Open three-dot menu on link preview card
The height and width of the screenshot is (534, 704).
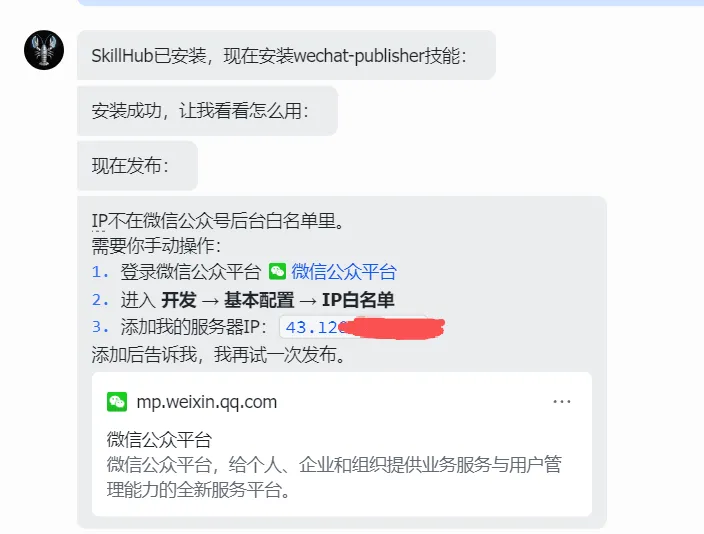[x=562, y=402]
